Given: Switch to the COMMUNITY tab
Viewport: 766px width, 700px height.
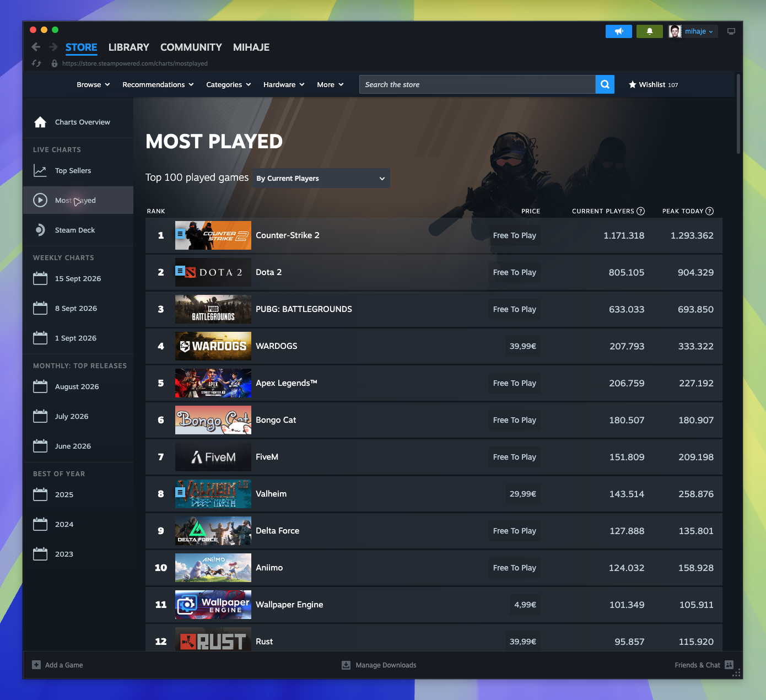Looking at the screenshot, I should coord(191,47).
